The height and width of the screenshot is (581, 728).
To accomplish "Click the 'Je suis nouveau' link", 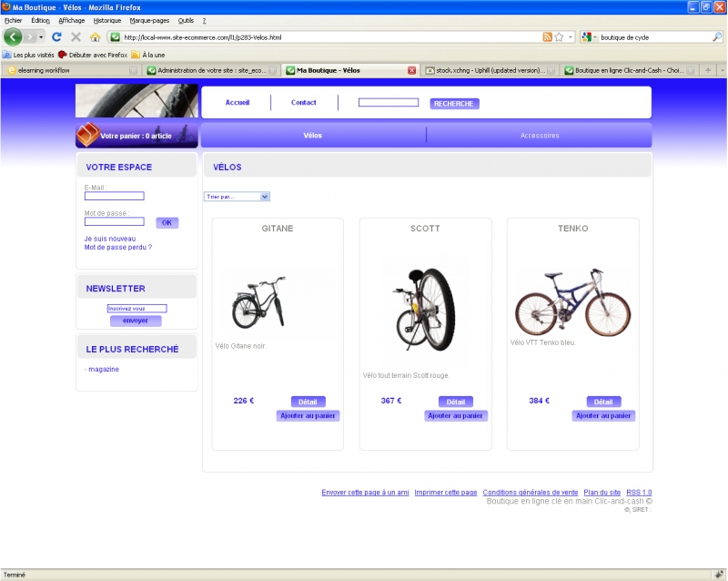I will (x=110, y=239).
